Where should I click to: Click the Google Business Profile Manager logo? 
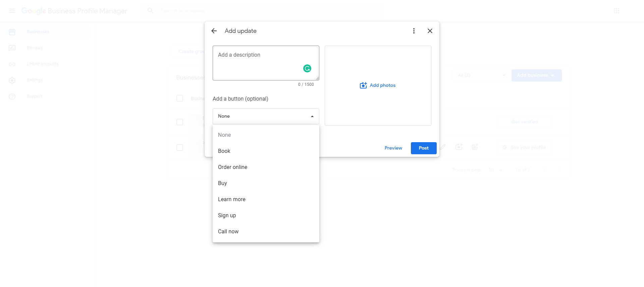pos(74,11)
